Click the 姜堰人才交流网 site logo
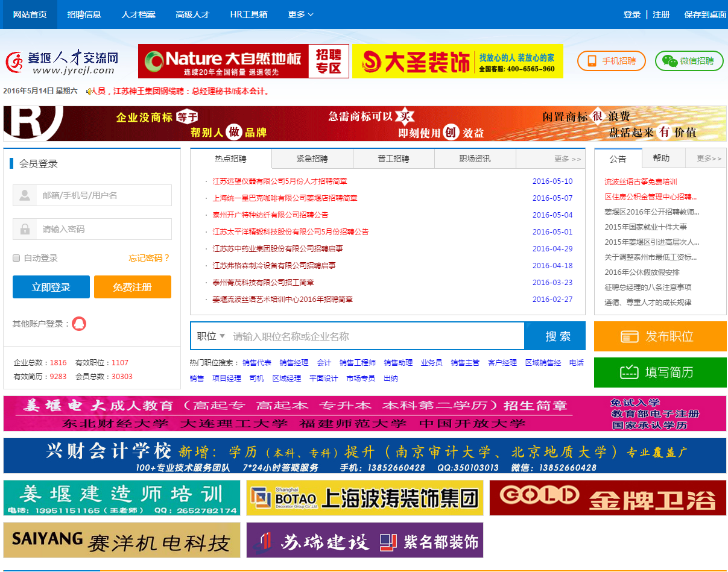The height and width of the screenshot is (572, 728). click(x=62, y=61)
